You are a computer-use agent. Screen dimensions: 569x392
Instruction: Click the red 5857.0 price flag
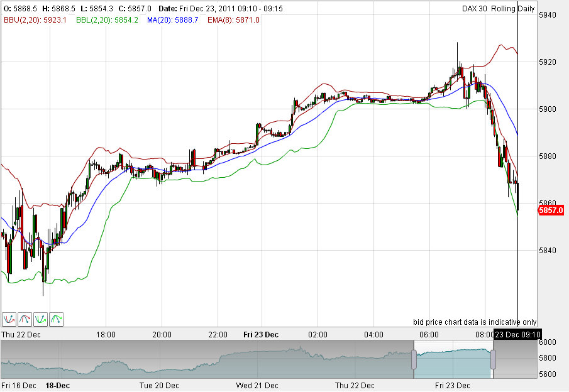point(551,211)
